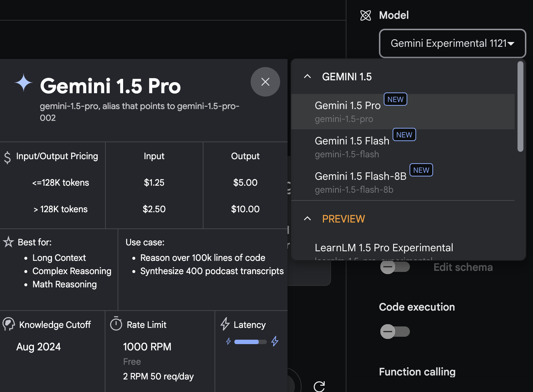Image resolution: width=533 pixels, height=392 pixels.
Task: Collapse the GEMINI 1.5 section chevron
Action: click(x=307, y=76)
